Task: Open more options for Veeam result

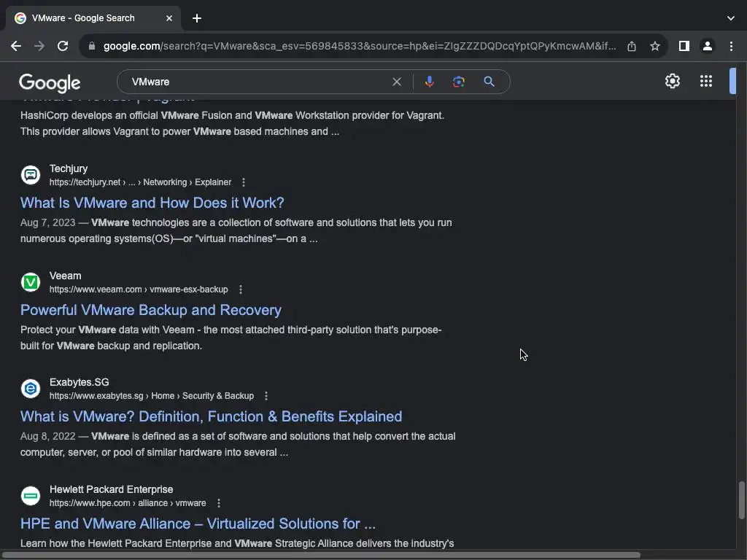Action: pyautogui.click(x=241, y=289)
